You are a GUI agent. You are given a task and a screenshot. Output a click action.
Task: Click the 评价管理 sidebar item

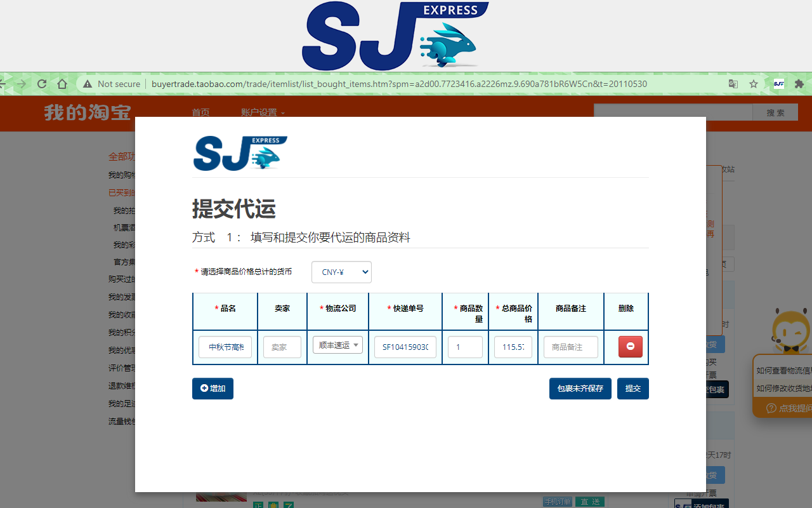tap(122, 368)
